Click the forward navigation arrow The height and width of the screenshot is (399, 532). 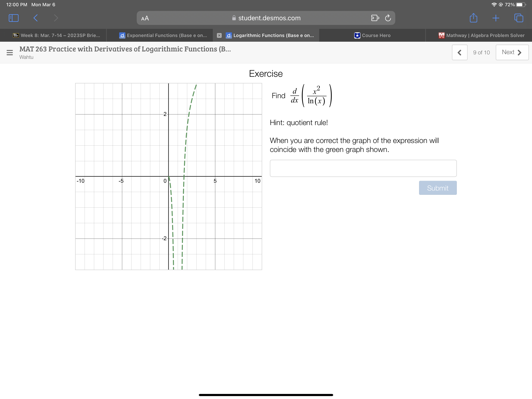[x=56, y=18]
